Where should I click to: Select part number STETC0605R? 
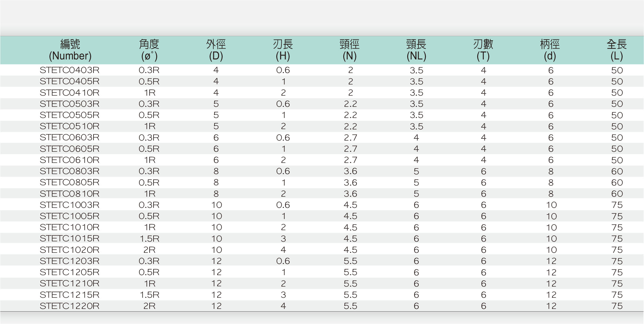[70, 149]
